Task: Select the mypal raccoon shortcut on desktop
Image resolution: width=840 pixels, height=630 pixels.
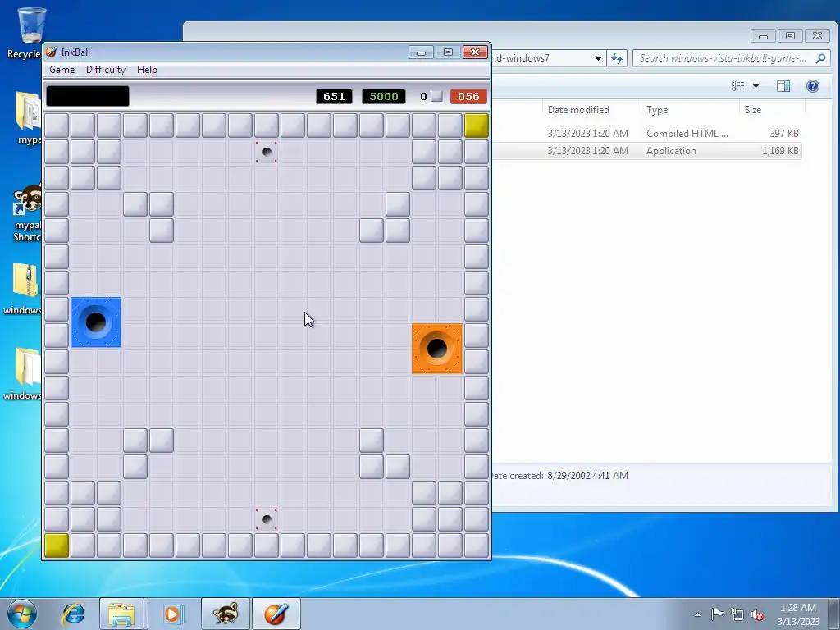Action: point(27,212)
